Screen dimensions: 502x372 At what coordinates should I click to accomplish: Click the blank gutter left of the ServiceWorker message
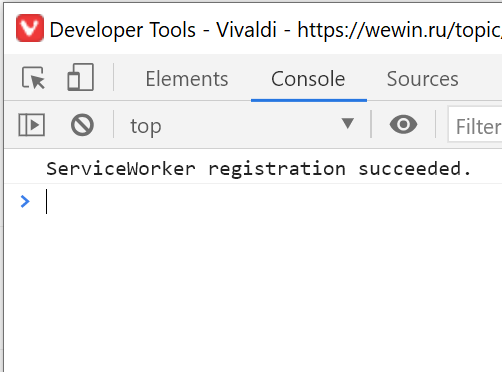tap(25, 169)
